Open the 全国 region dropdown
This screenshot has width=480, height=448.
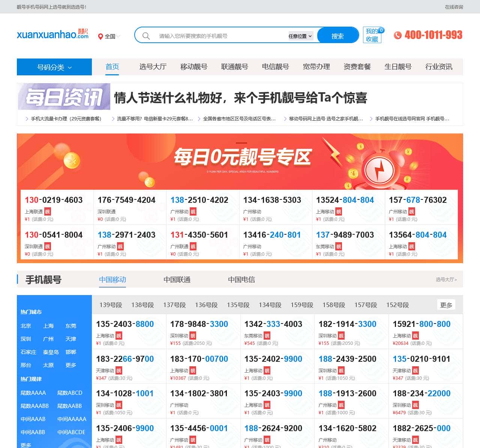point(109,36)
